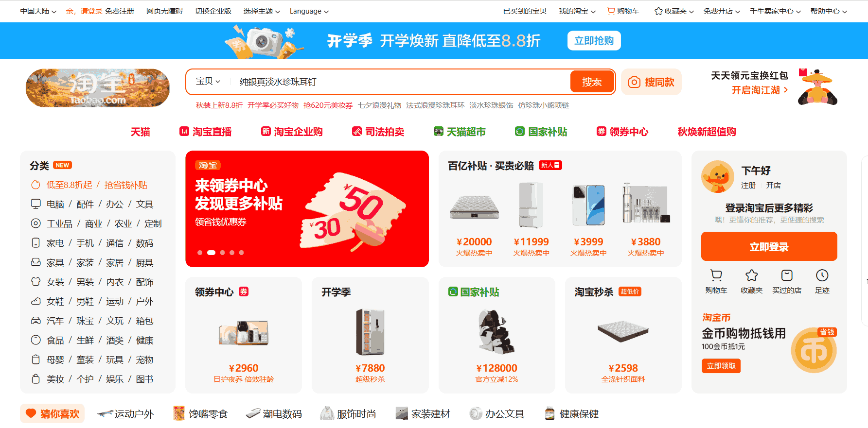868x428 pixels.
Task: Click the Taobao logo image
Action: (x=98, y=87)
